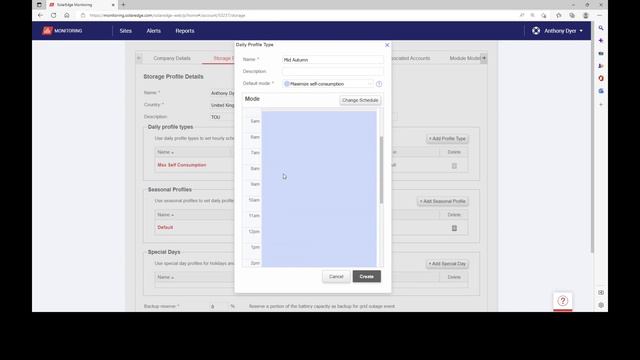640x360 pixels.
Task: Click the sidebar add plus icon
Action: click(601, 105)
